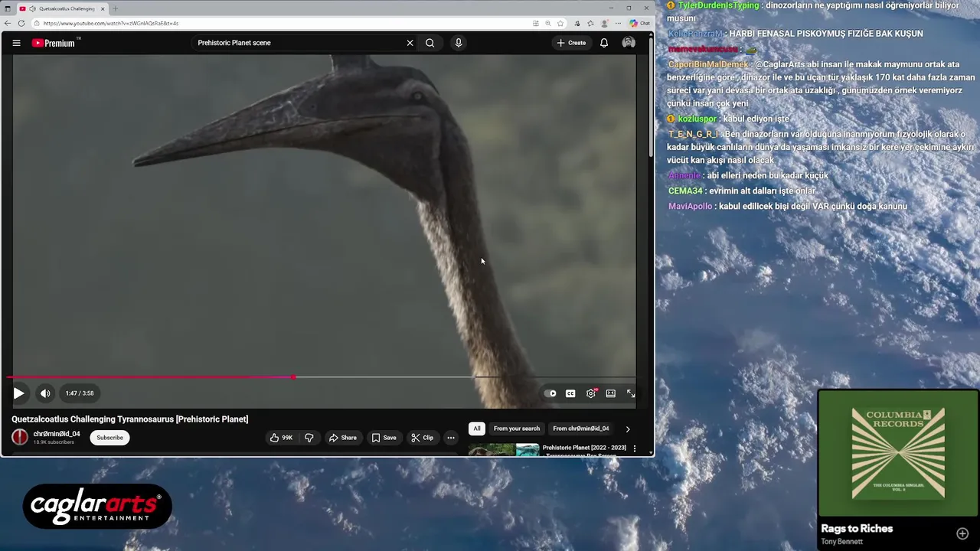This screenshot has width=980, height=551.
Task: Open the apps grid icon in address bar
Action: (x=536, y=23)
